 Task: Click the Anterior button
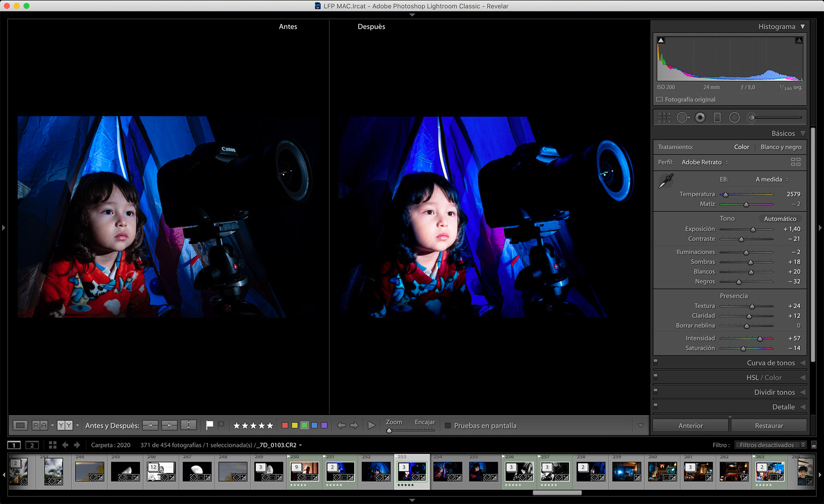coord(691,426)
